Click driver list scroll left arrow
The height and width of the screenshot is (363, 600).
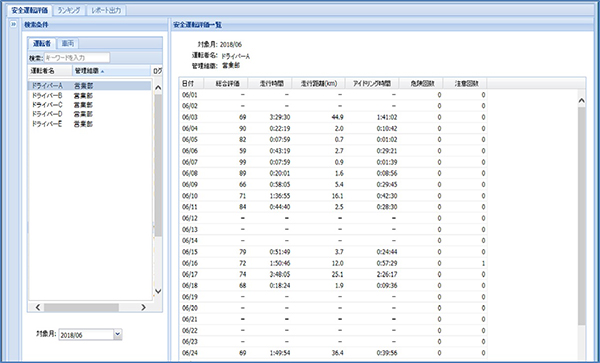38,307
